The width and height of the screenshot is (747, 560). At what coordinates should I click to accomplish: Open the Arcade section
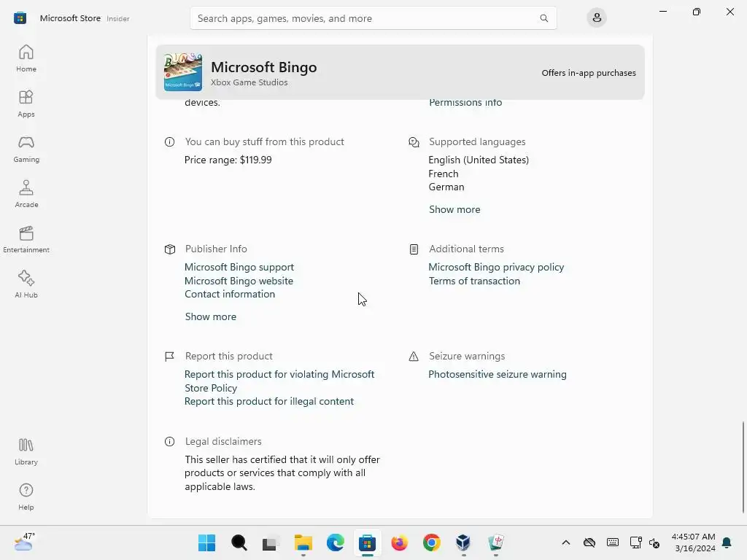pos(26,194)
